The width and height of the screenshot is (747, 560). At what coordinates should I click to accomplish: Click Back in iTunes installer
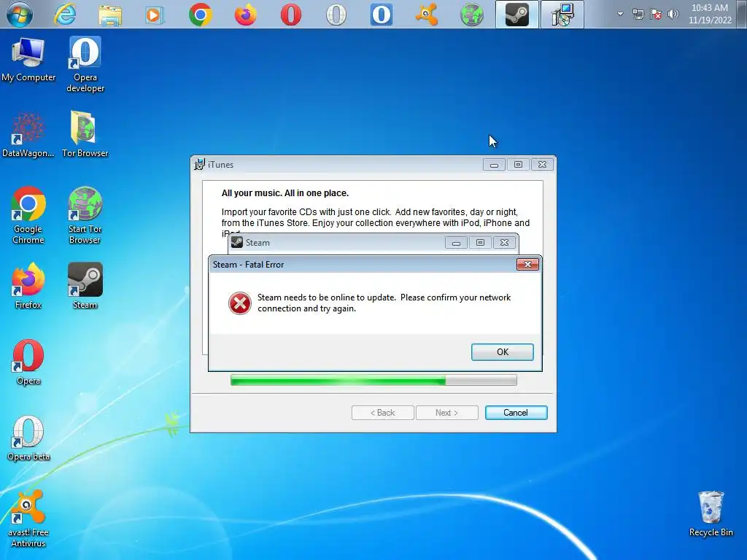point(382,413)
